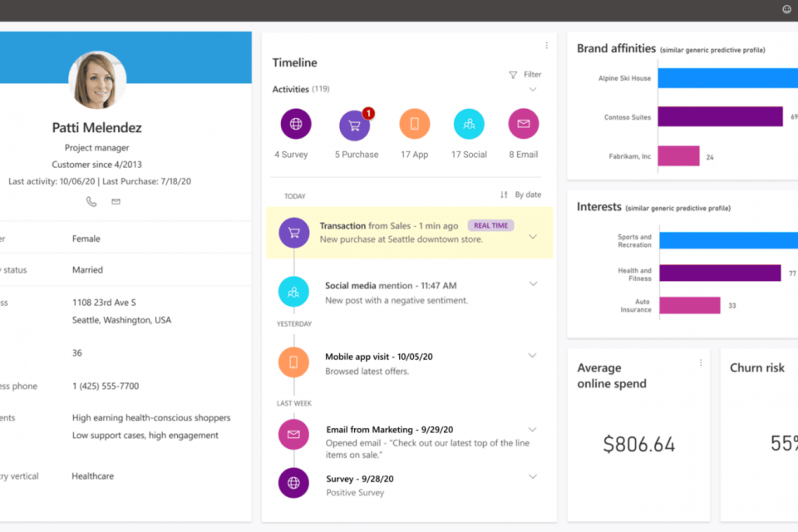
Task: Sort timeline by date
Action: click(x=521, y=195)
